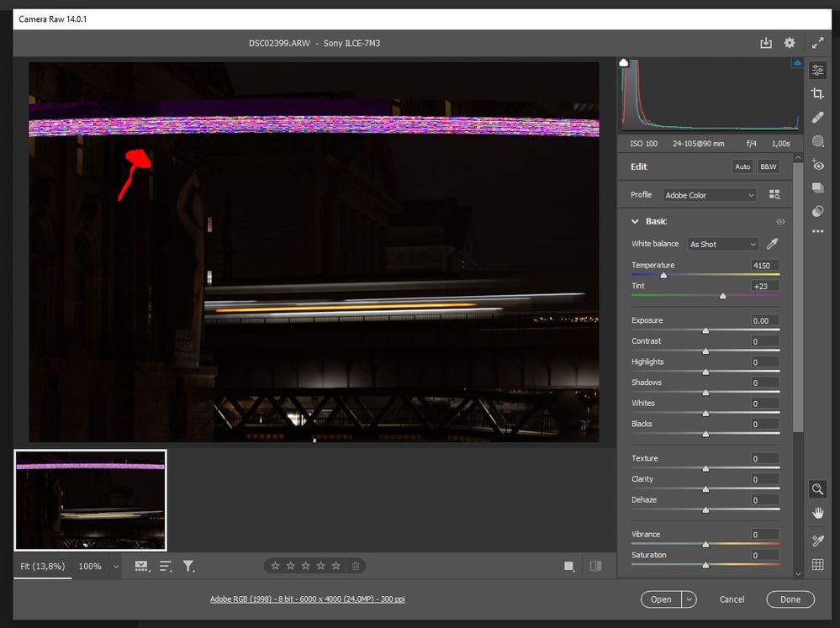Open the Presets panel icon
The image size is (840, 628).
coord(817,211)
